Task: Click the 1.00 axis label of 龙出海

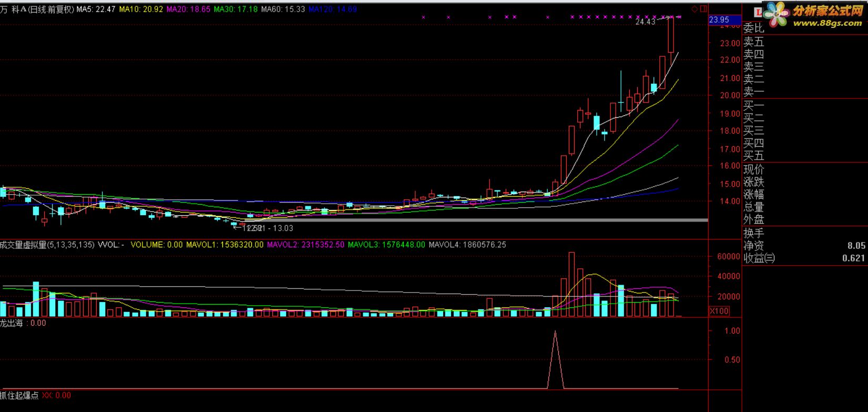Action: click(732, 331)
